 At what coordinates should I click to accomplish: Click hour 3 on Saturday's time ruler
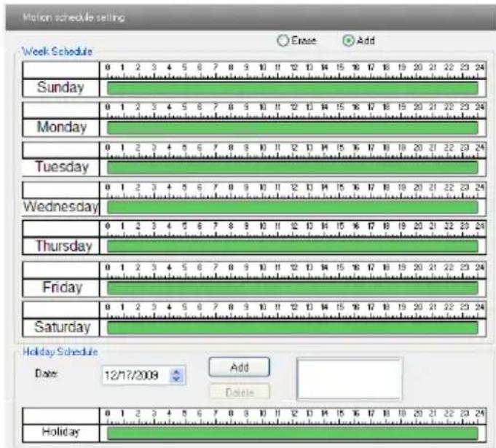(x=154, y=307)
